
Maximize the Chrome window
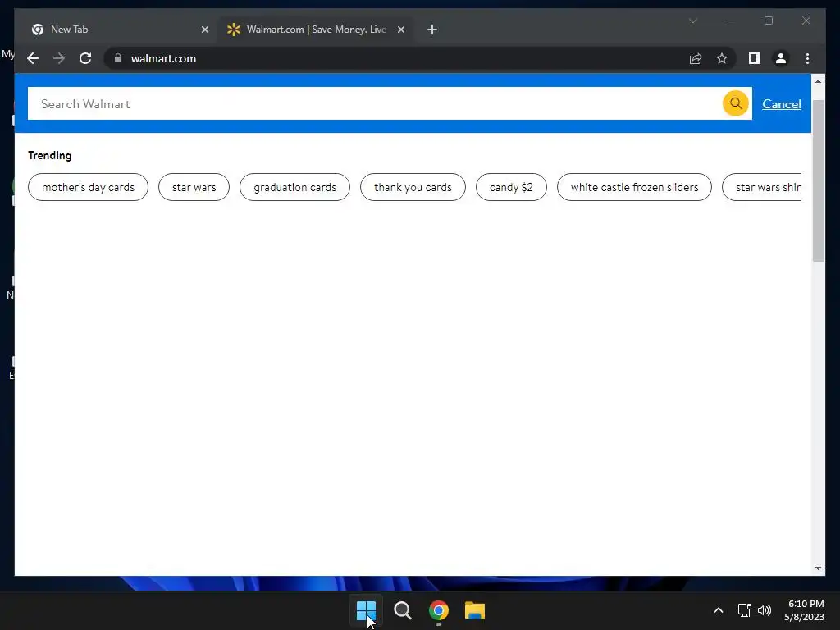coord(768,21)
